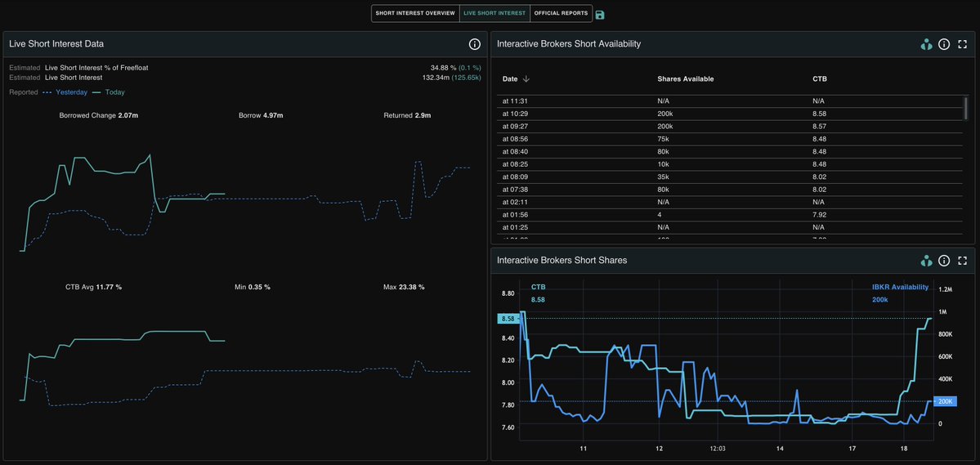The image size is (980, 465).
Task: Click the 10k shares available cell
Action: point(663,163)
